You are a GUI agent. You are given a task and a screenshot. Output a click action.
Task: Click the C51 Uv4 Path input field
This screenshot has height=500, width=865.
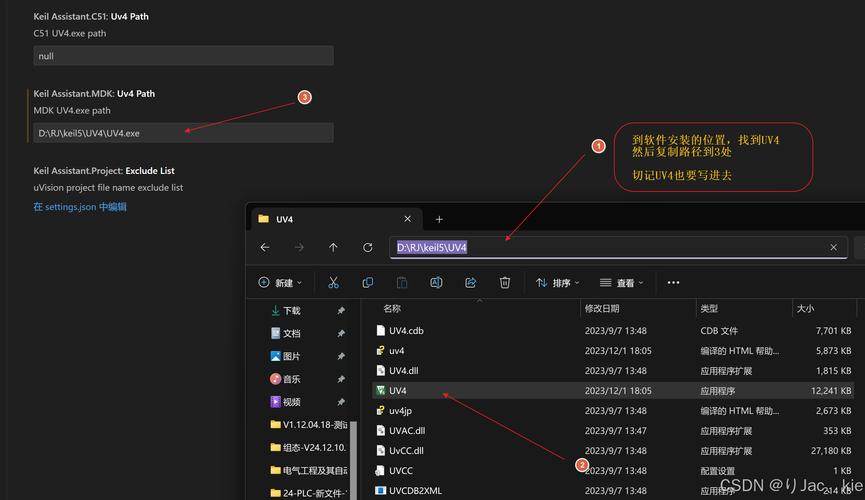point(183,56)
